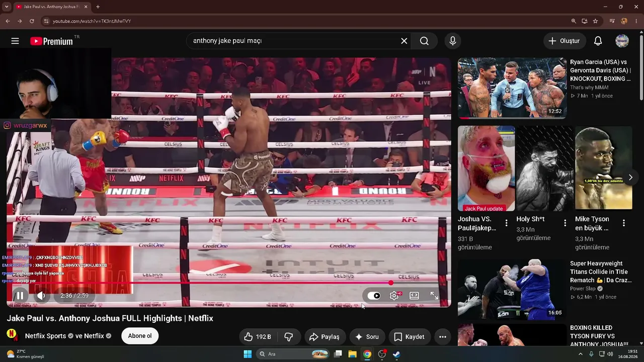Open a new browser tab
This screenshot has height=362, width=644.
click(x=98, y=7)
